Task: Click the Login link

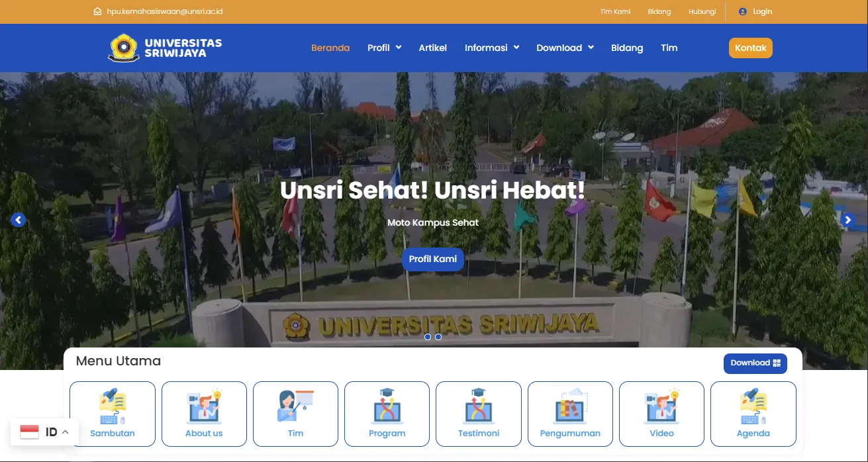Action: 763,11
